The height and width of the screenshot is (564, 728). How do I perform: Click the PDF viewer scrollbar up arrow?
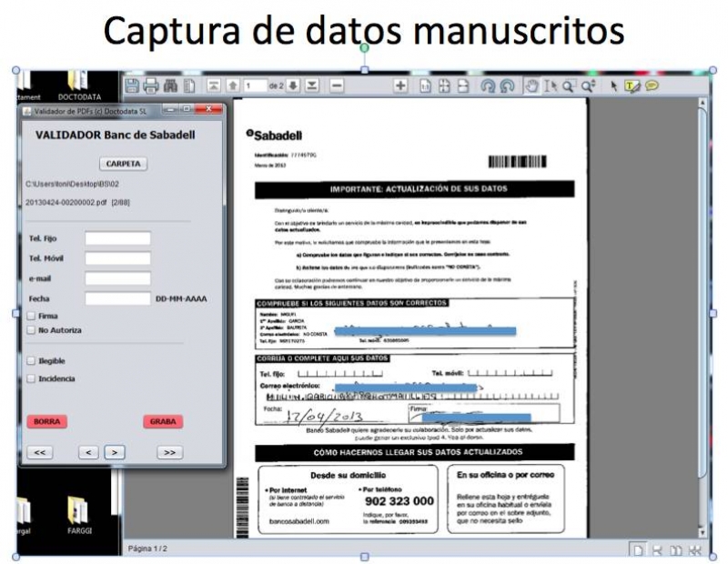(703, 103)
